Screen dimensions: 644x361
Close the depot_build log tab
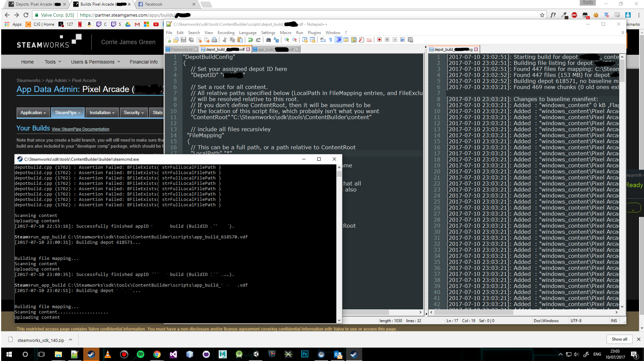(x=476, y=49)
